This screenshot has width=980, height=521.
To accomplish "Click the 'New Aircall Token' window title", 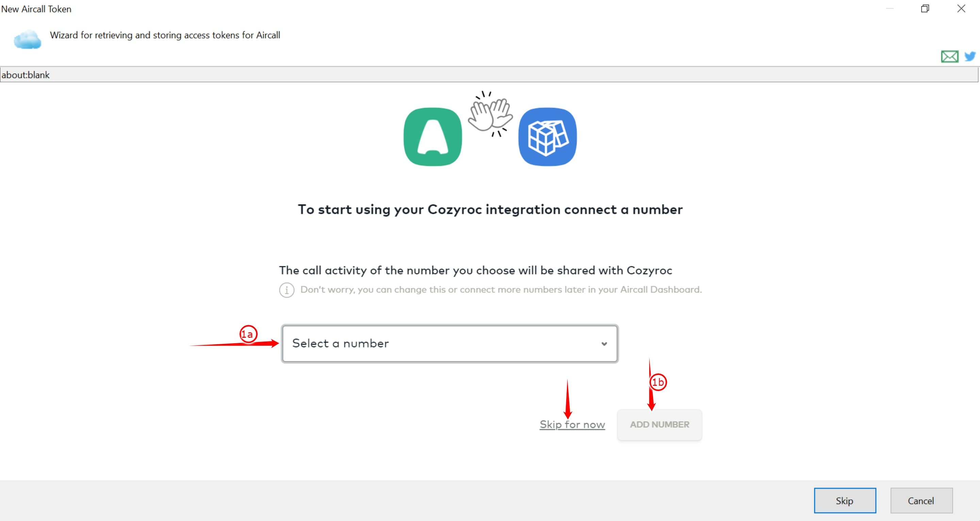I will pyautogui.click(x=36, y=9).
